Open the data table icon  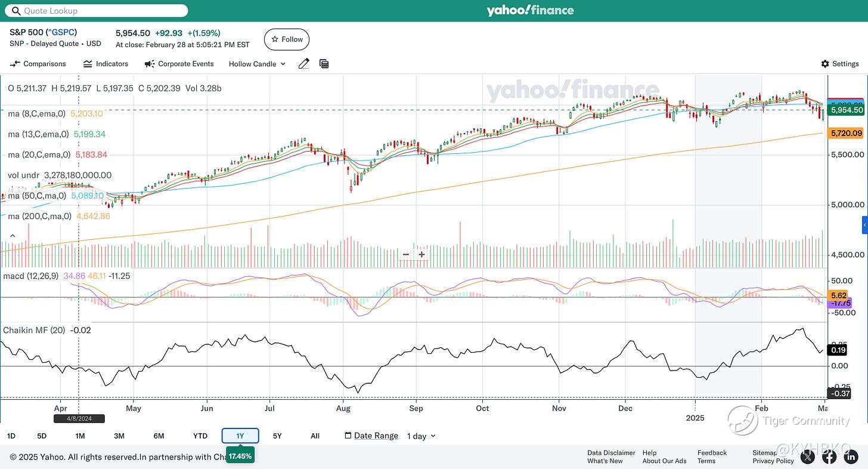pos(324,64)
